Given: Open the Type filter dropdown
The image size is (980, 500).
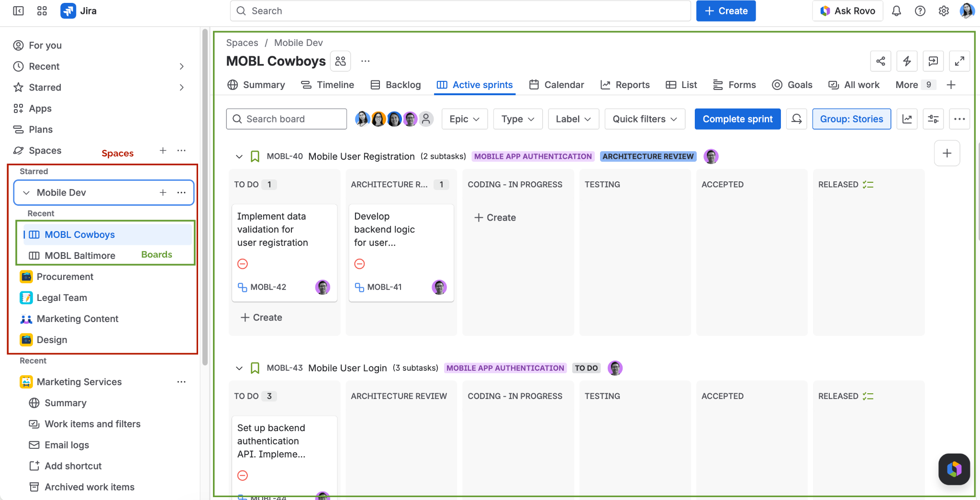Looking at the screenshot, I should (x=518, y=119).
